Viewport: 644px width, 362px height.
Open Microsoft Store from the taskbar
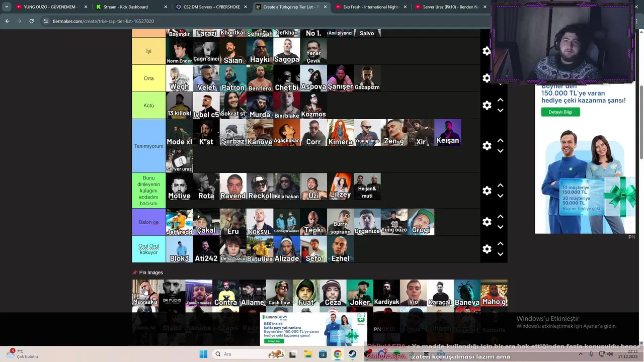tap(323, 354)
